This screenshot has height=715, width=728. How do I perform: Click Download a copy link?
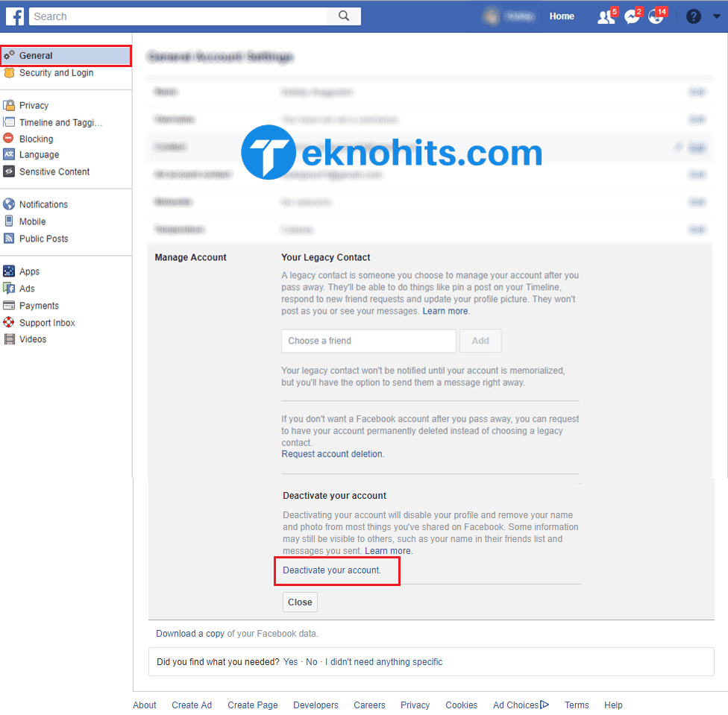coord(190,633)
